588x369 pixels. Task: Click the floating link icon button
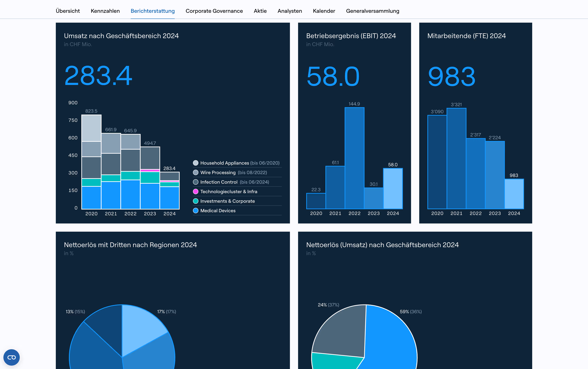coord(11,357)
